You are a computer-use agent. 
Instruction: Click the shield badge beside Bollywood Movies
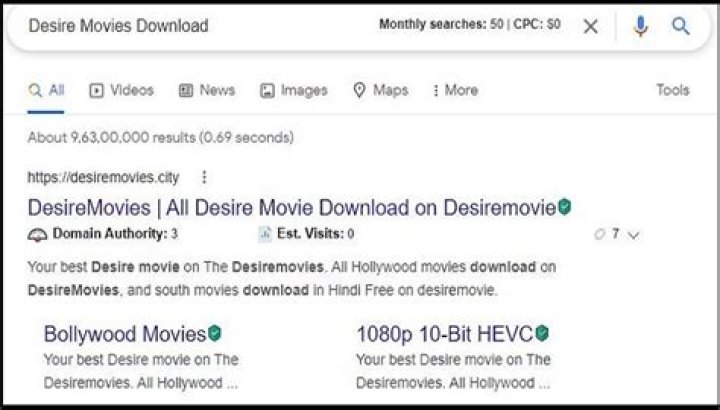(215, 333)
